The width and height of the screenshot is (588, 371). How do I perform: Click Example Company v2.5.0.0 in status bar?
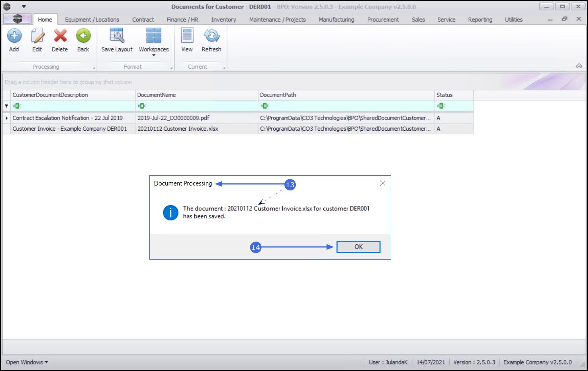538,362
